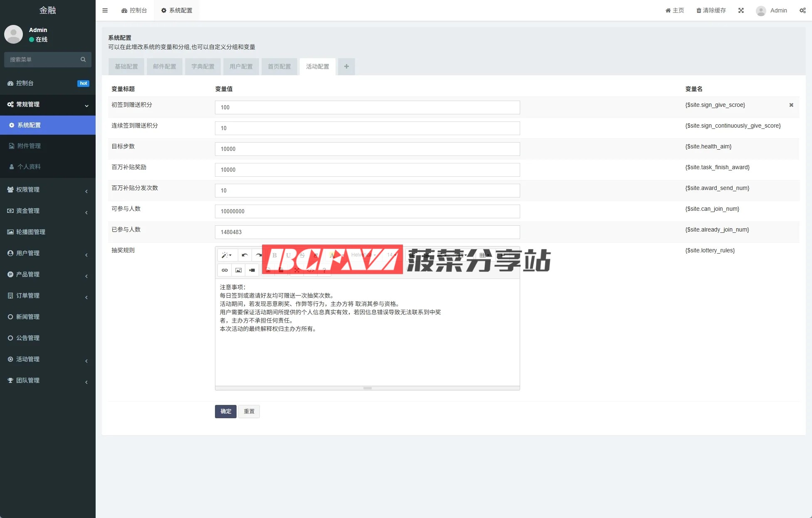
Task: Expand the 权限管理 sidebar menu
Action: tap(47, 190)
